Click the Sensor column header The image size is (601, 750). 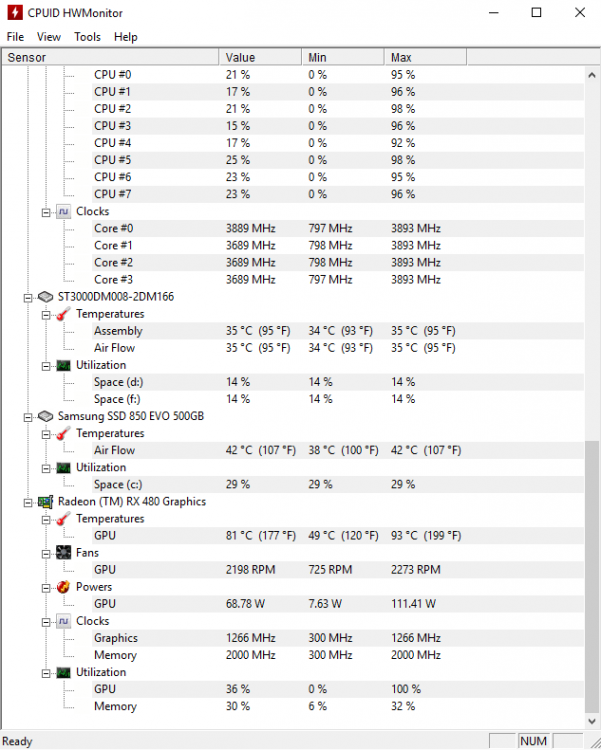(x=110, y=57)
